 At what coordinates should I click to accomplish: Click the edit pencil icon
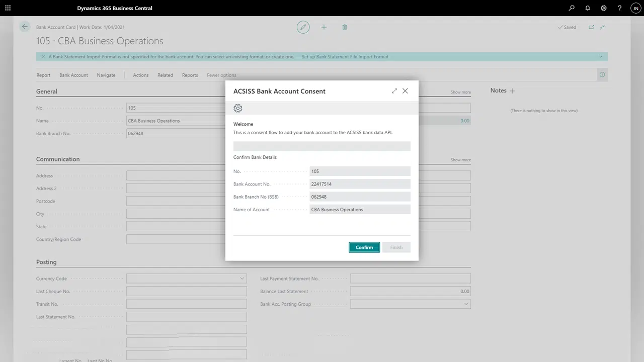tap(303, 27)
